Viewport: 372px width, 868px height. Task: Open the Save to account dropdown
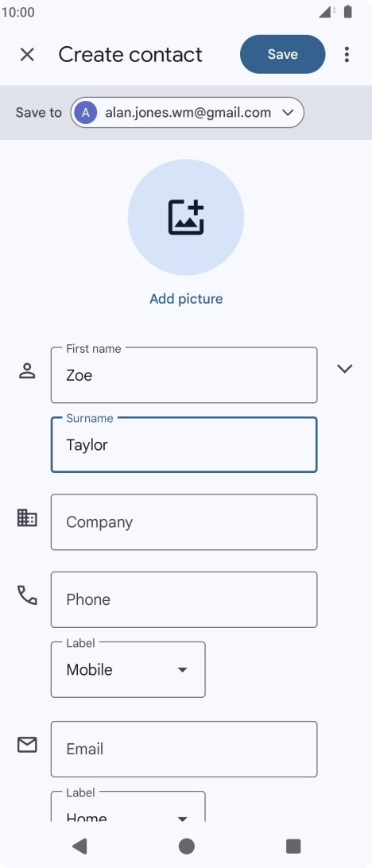click(x=187, y=112)
